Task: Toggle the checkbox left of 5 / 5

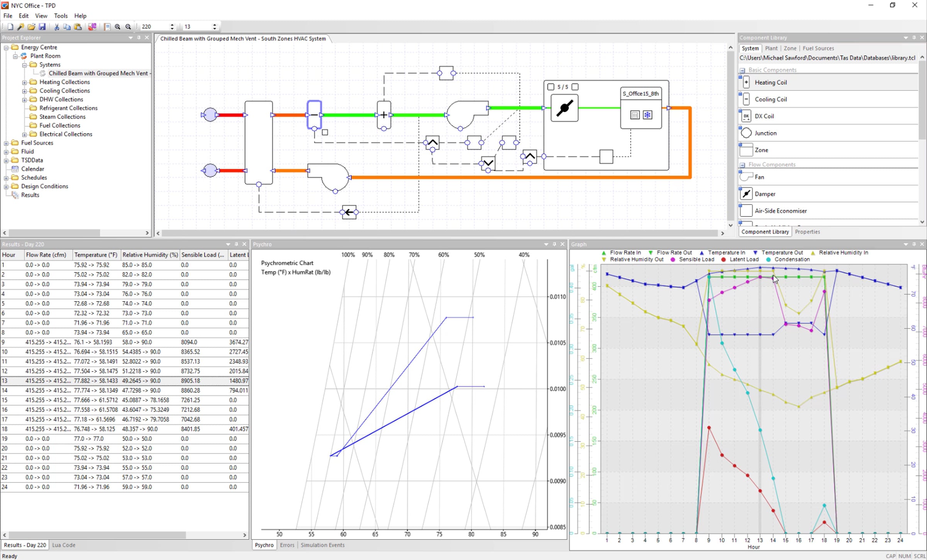Action: (x=551, y=87)
